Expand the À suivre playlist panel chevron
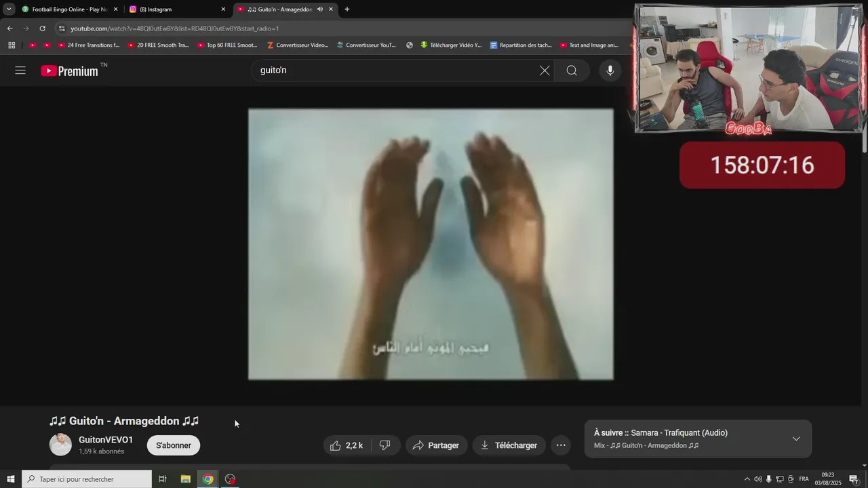Image resolution: width=868 pixels, height=488 pixels. tap(796, 439)
